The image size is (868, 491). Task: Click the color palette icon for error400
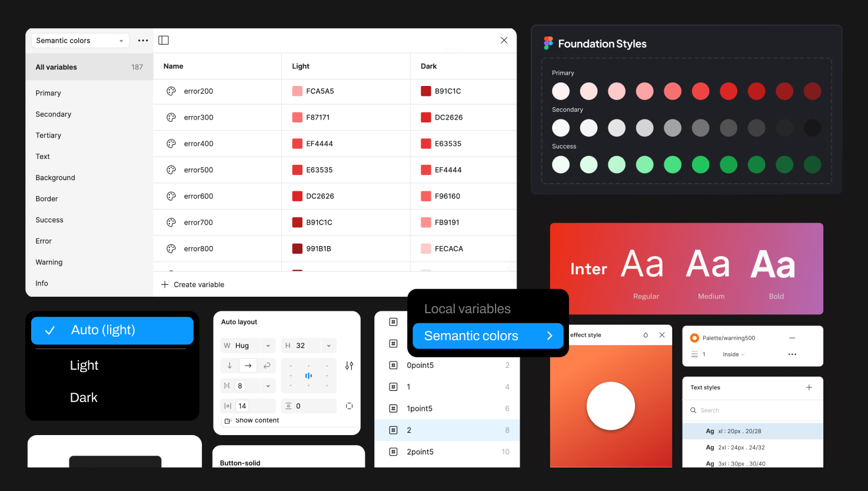coord(171,144)
